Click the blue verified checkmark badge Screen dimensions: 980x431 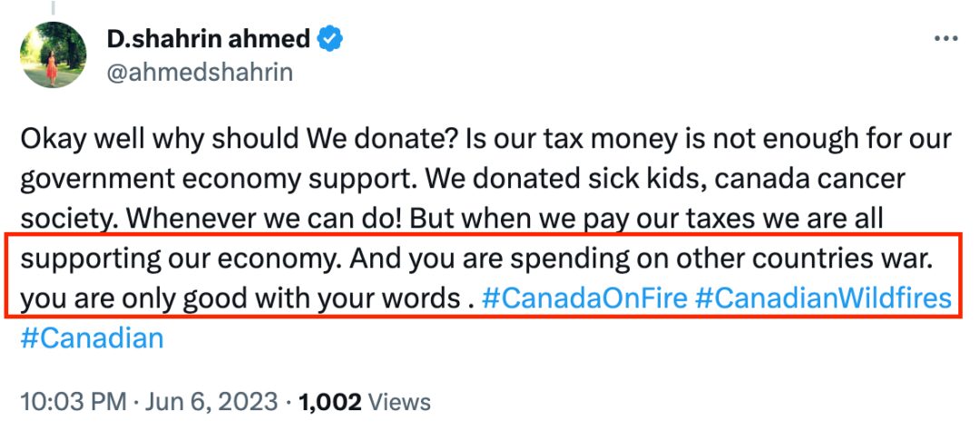(x=329, y=39)
